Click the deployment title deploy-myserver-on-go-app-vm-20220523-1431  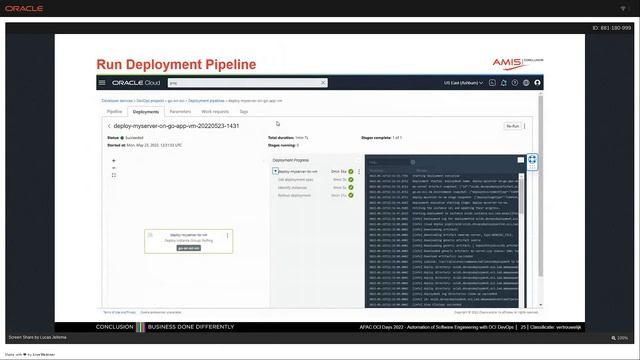pyautogui.click(x=176, y=126)
